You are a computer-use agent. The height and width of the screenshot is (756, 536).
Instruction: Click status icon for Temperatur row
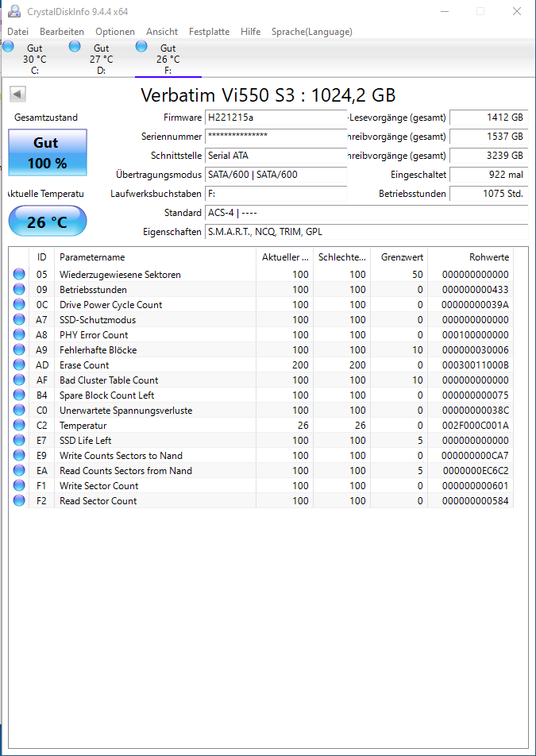19,426
